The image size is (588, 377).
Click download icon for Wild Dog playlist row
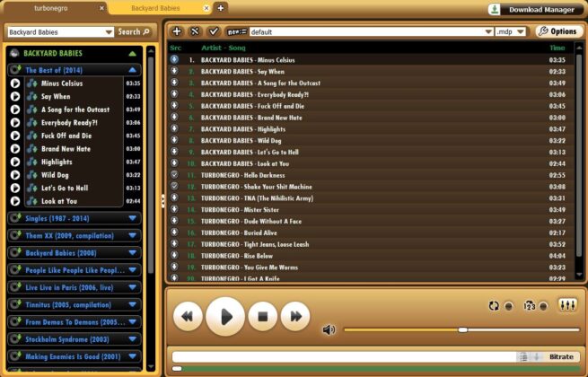(x=174, y=140)
